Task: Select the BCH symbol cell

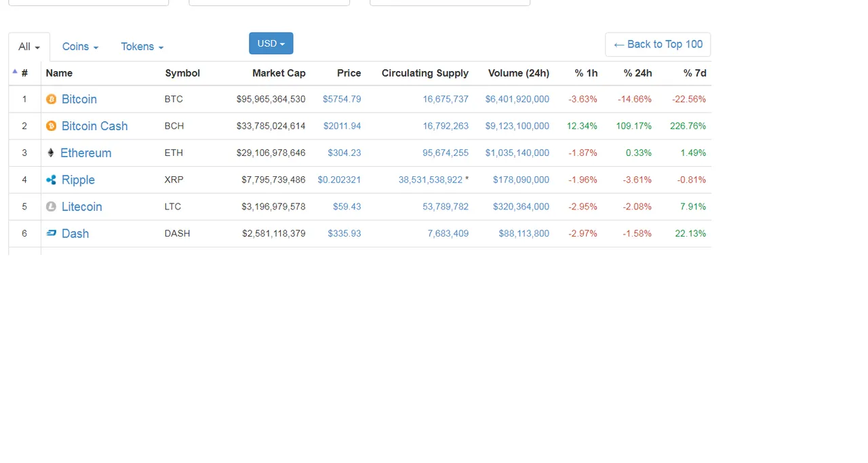Action: (x=174, y=126)
